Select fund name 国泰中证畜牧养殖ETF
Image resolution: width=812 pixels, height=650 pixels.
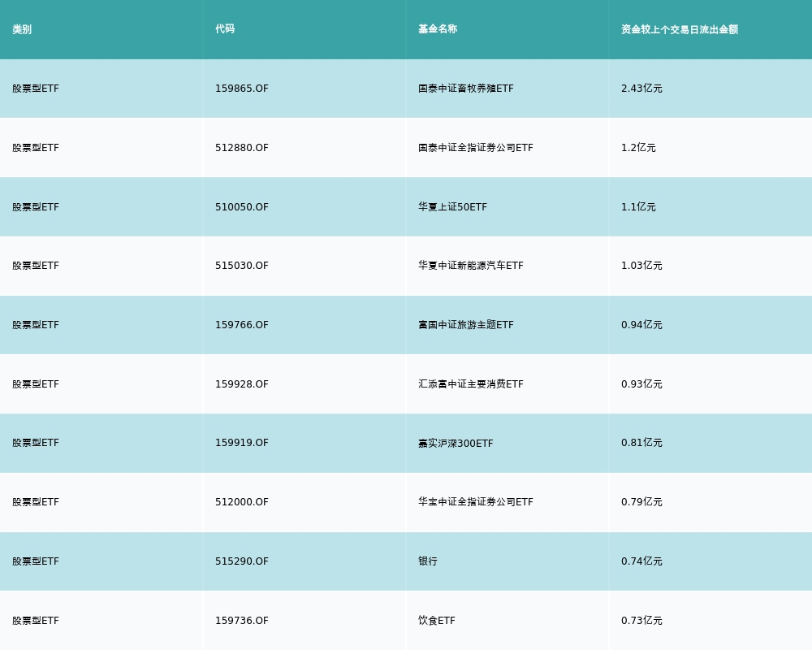pos(466,89)
